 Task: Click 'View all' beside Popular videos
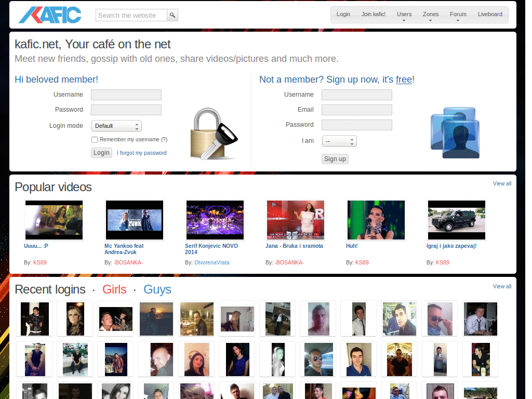point(502,183)
